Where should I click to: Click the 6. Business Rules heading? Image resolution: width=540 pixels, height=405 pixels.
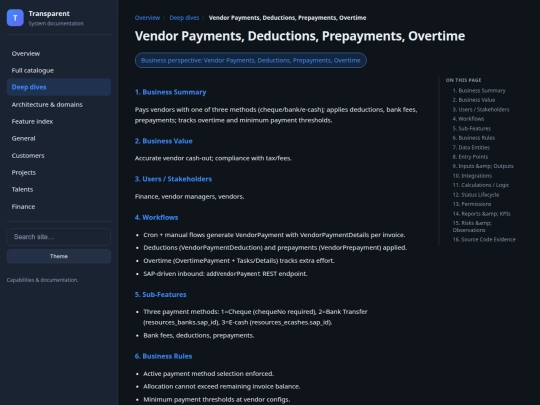click(x=163, y=356)
